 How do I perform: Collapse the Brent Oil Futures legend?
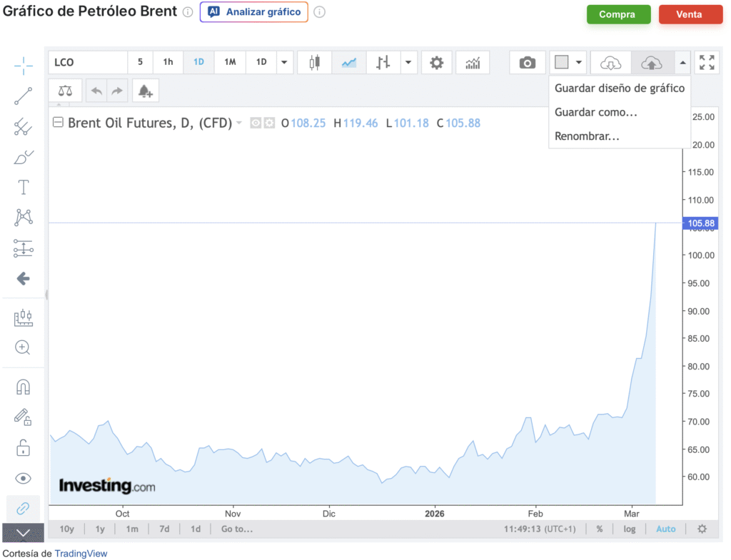click(x=59, y=123)
